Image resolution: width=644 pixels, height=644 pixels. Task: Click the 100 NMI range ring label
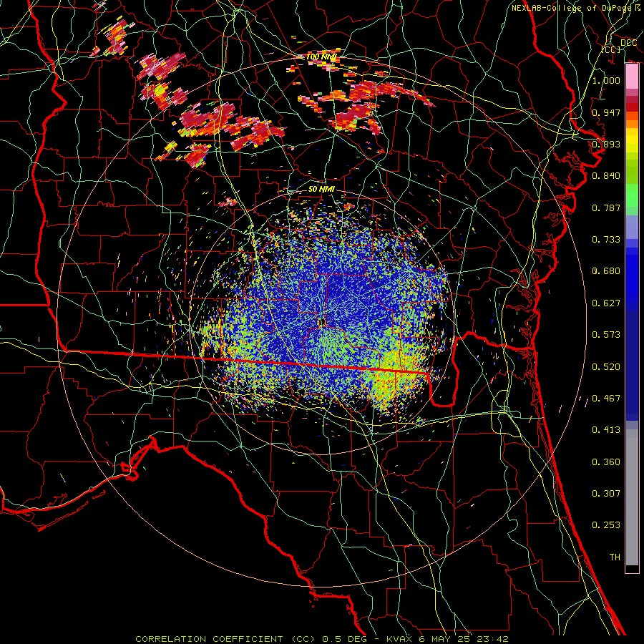[321, 57]
